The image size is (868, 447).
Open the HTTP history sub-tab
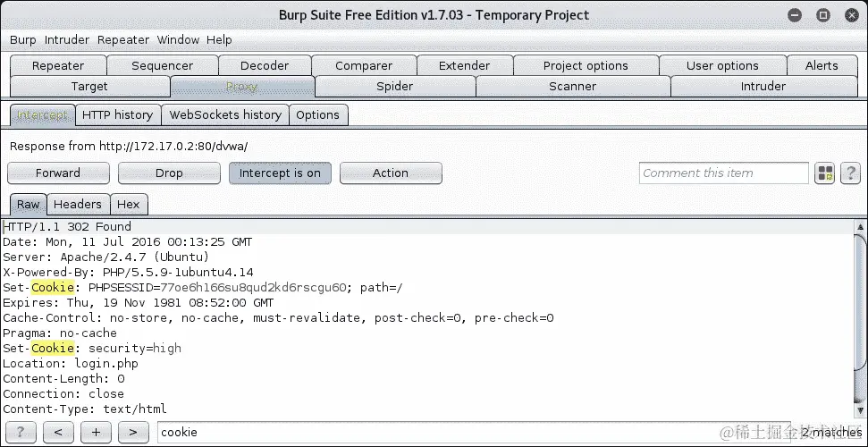pyautogui.click(x=117, y=114)
